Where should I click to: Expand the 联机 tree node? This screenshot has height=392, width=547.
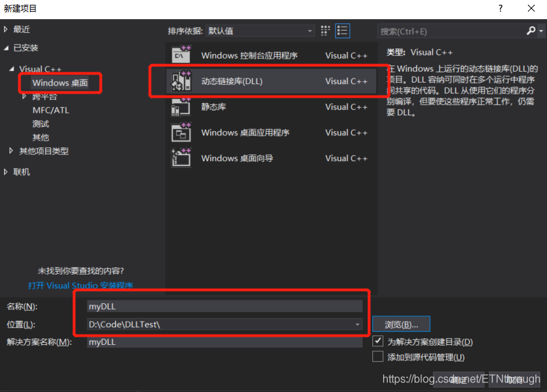pos(5,171)
